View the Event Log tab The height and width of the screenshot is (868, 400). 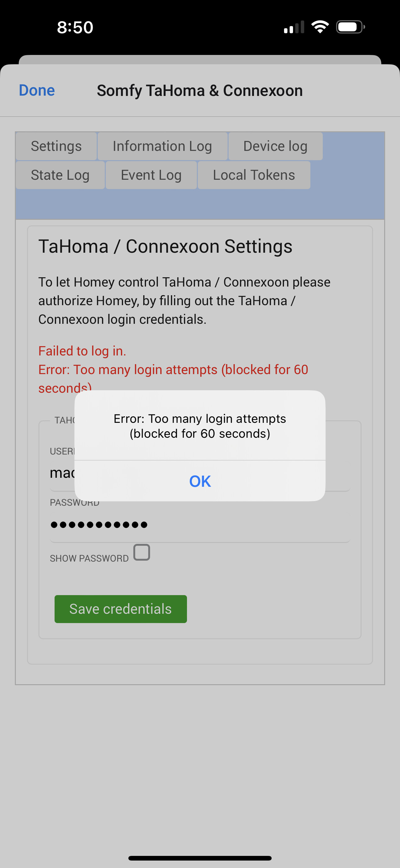[x=151, y=175]
